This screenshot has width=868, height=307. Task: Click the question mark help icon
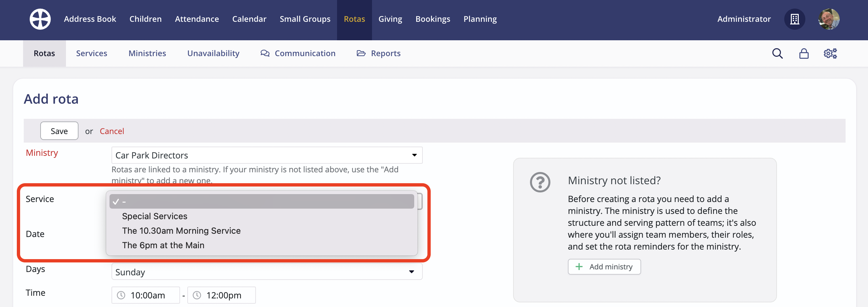point(540,182)
